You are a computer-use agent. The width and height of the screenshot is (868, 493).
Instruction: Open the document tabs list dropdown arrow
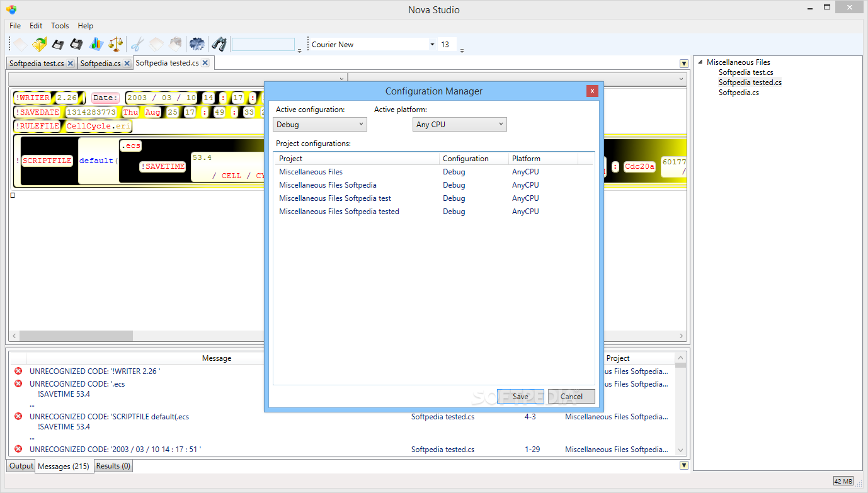point(683,64)
